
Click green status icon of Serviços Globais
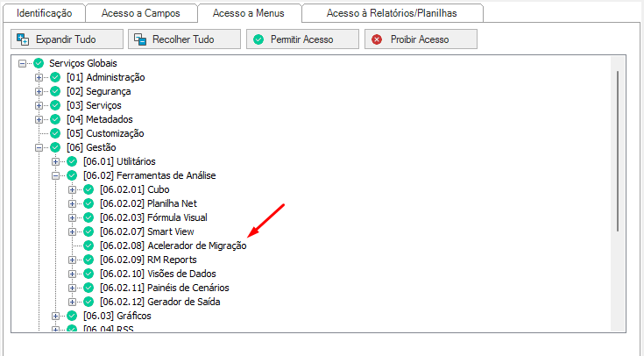tap(39, 63)
